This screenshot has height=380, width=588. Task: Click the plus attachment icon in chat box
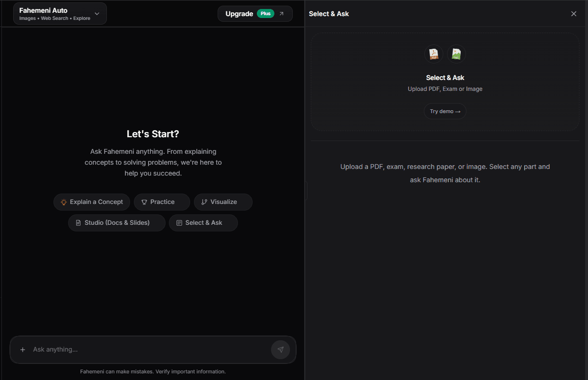click(x=23, y=350)
